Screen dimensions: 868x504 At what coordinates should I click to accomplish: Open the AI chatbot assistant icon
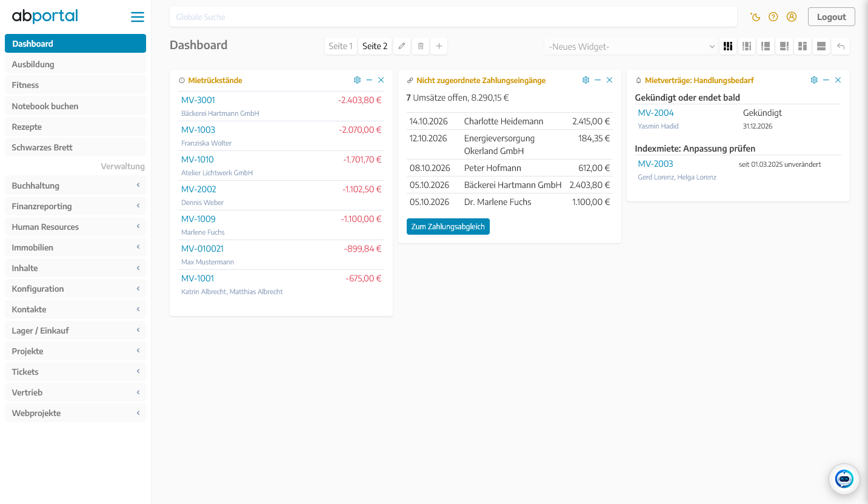point(844,479)
